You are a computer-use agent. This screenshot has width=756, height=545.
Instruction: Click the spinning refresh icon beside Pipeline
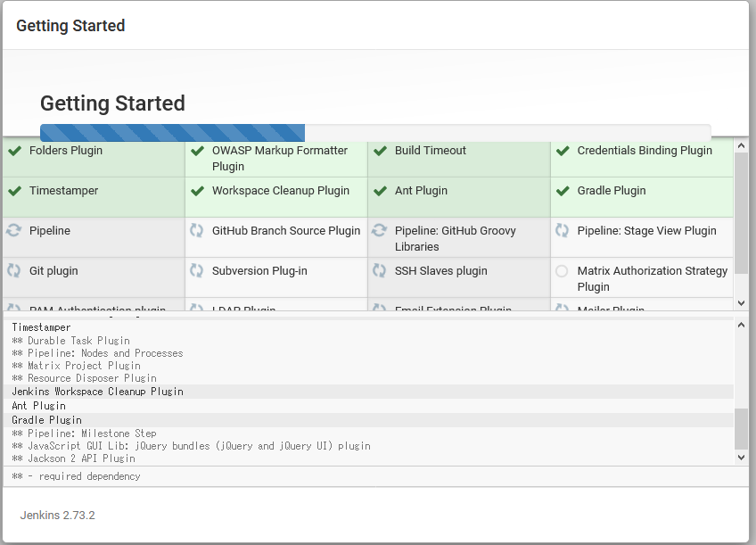point(14,230)
